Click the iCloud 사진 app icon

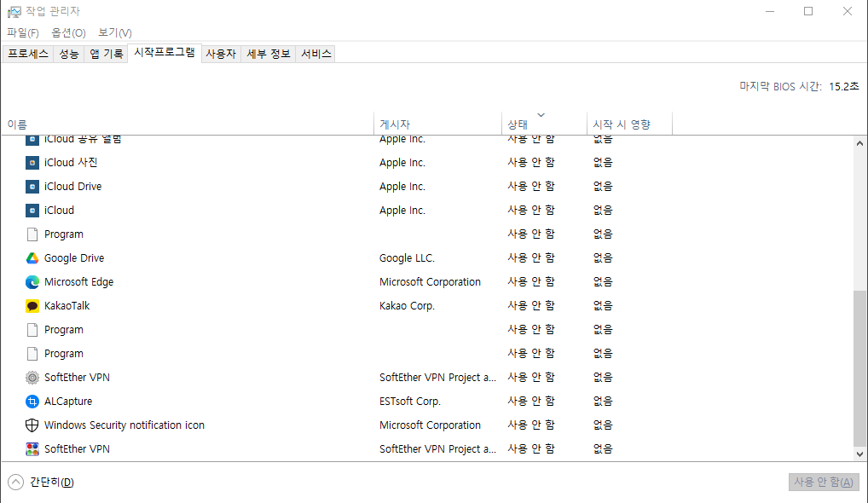coord(32,163)
